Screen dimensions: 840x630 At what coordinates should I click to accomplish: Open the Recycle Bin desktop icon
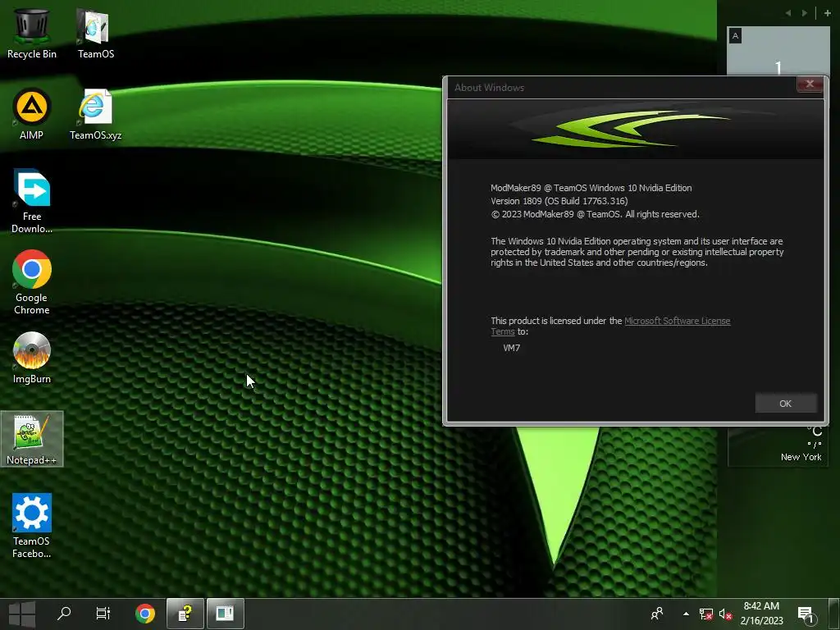coord(32,33)
